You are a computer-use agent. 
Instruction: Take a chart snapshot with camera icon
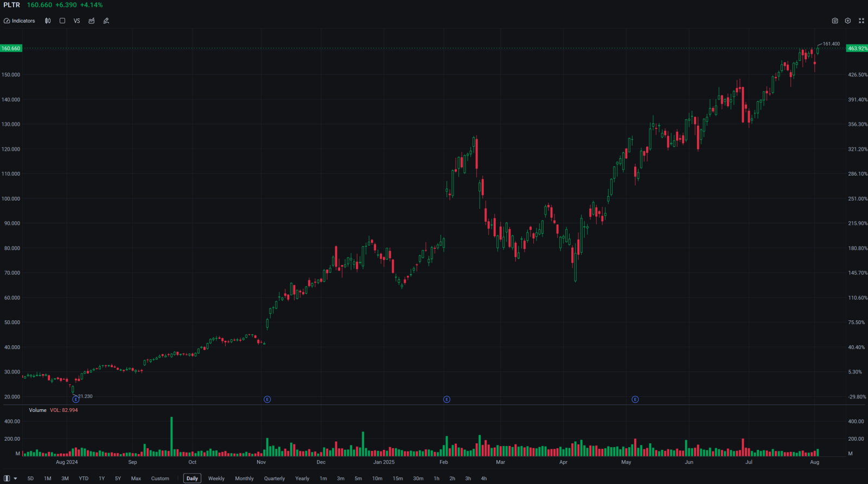[835, 21]
